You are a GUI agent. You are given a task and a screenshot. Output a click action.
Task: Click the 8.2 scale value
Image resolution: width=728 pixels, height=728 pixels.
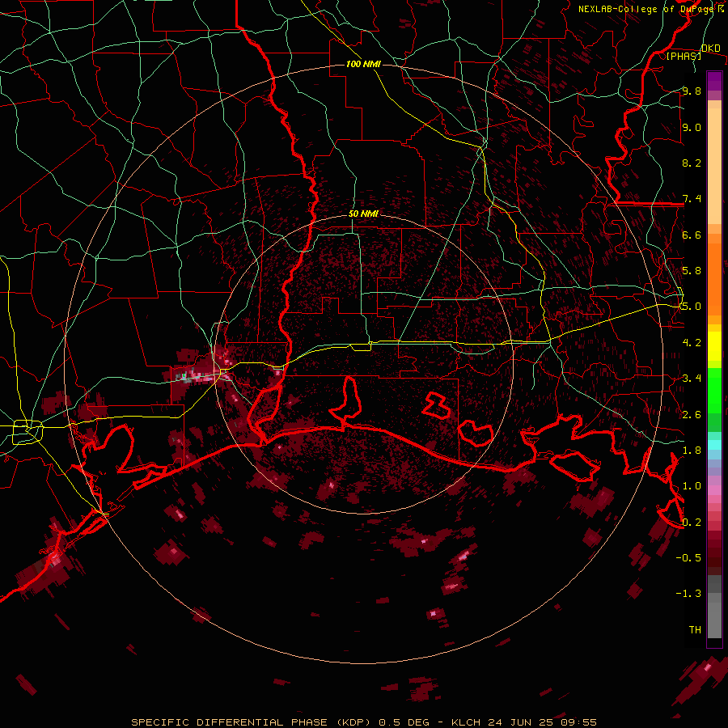tap(692, 163)
